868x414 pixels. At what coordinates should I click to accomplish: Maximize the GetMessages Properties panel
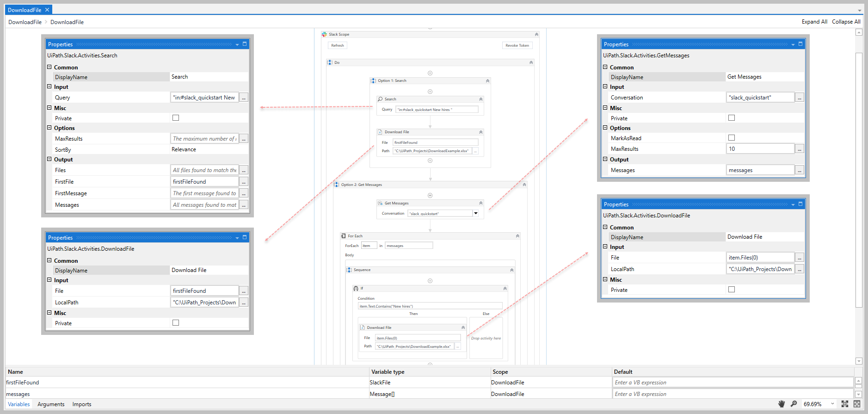click(800, 44)
